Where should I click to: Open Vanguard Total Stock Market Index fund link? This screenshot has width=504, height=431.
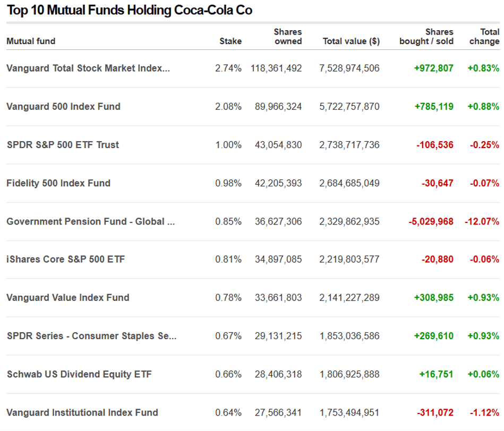click(88, 68)
